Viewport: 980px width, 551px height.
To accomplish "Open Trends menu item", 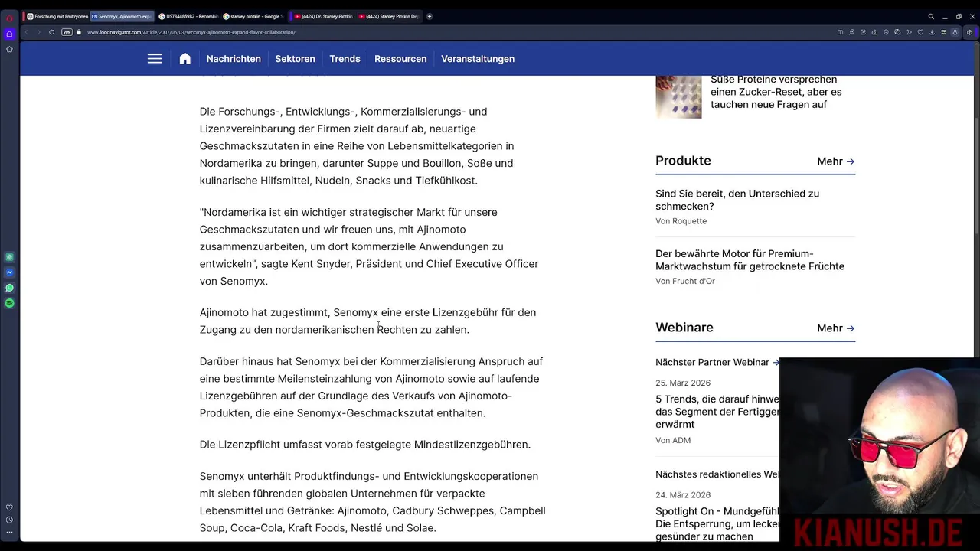I will point(345,59).
